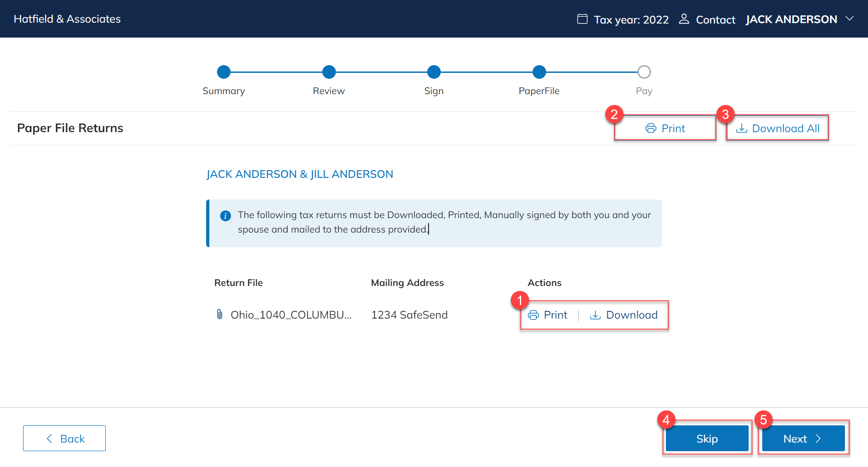Click the printer icon in the Actions column
Image resolution: width=868 pixels, height=467 pixels.
[533, 315]
